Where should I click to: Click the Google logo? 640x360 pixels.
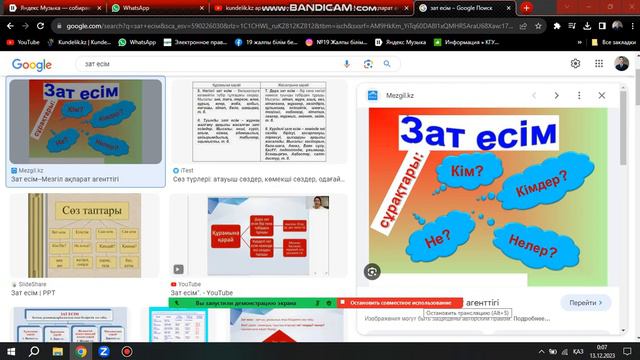(32, 64)
